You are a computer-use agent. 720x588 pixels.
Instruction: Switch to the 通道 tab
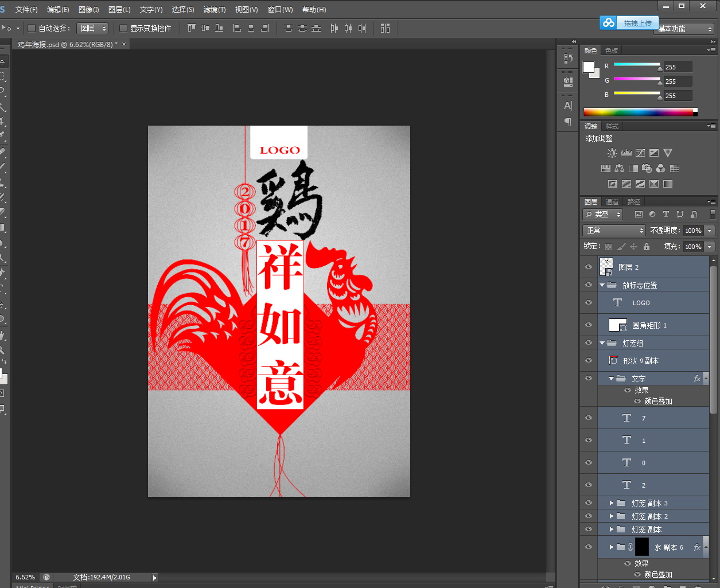coord(612,202)
